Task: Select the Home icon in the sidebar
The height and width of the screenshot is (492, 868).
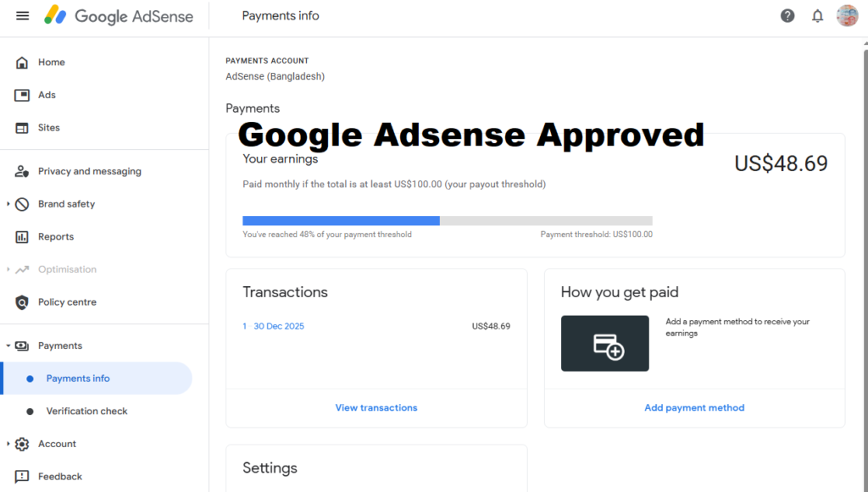Action: click(23, 62)
